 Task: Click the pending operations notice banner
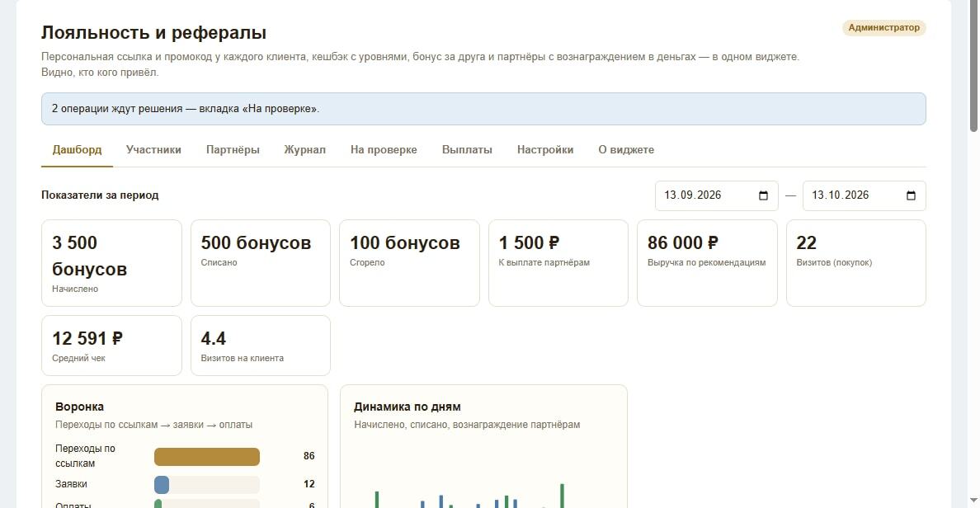(483, 109)
